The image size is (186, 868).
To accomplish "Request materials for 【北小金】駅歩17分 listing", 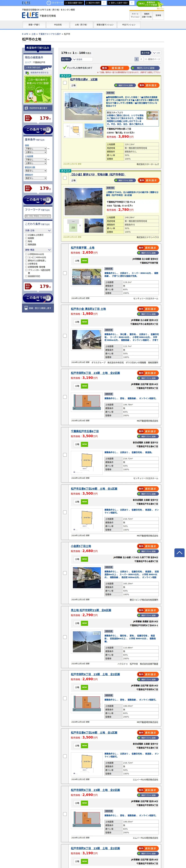I will pos(148,180).
